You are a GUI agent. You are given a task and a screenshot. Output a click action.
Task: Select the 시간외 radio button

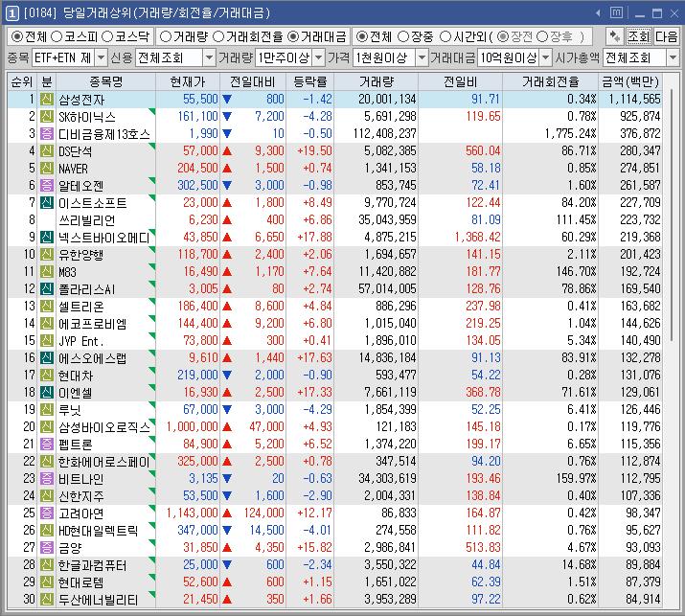(x=445, y=36)
